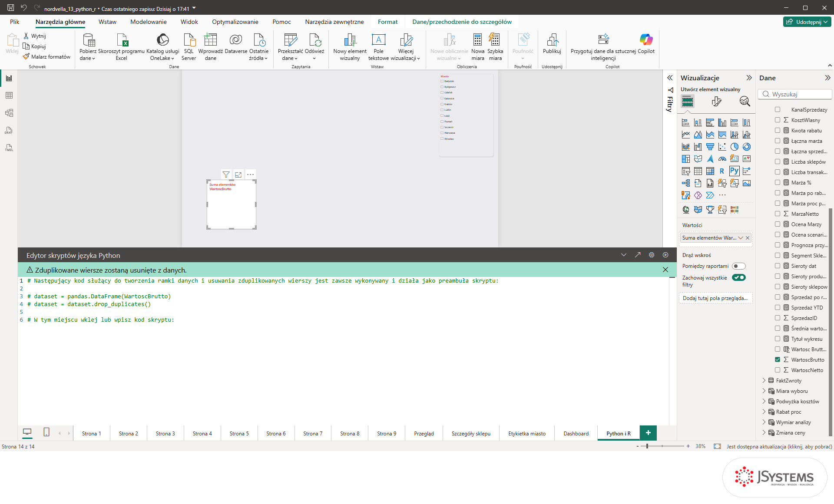Viewport: 834px width, 504px height.
Task: Click the Wyszukaj search field
Action: pyautogui.click(x=796, y=94)
